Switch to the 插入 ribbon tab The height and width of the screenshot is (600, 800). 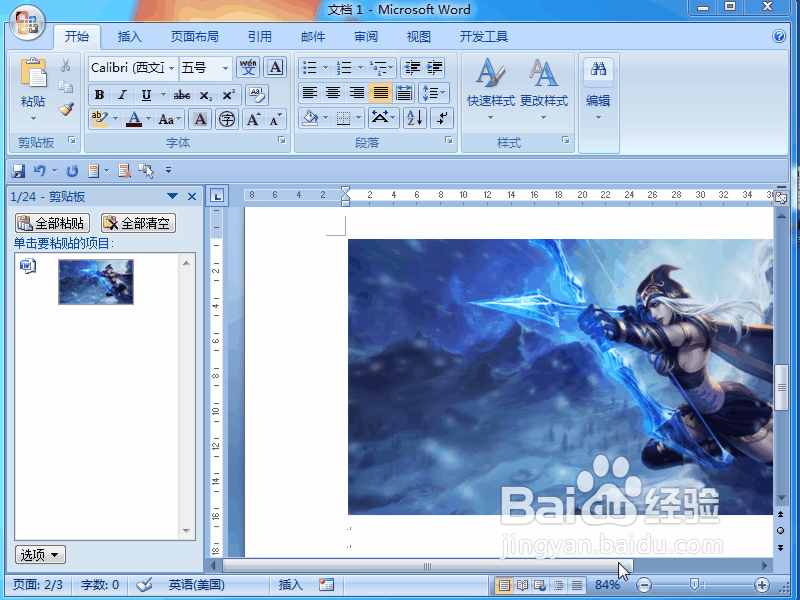(x=131, y=36)
